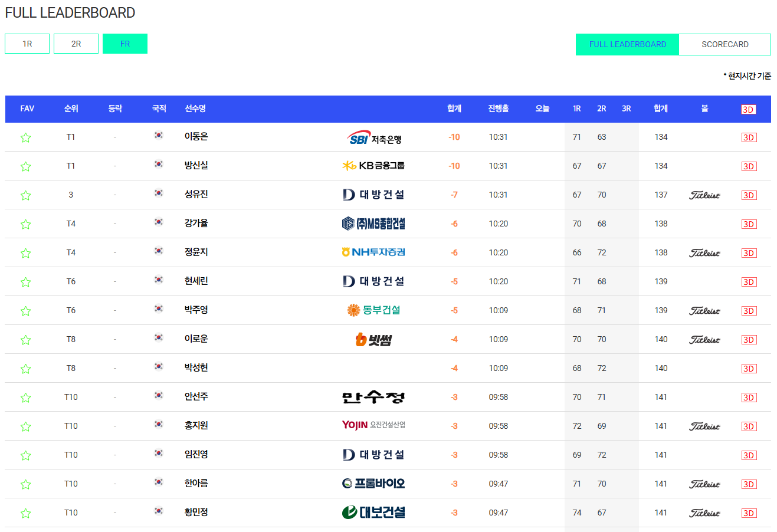Switch to the 2R round tab
This screenshot has width=777, height=532.
pos(76,44)
